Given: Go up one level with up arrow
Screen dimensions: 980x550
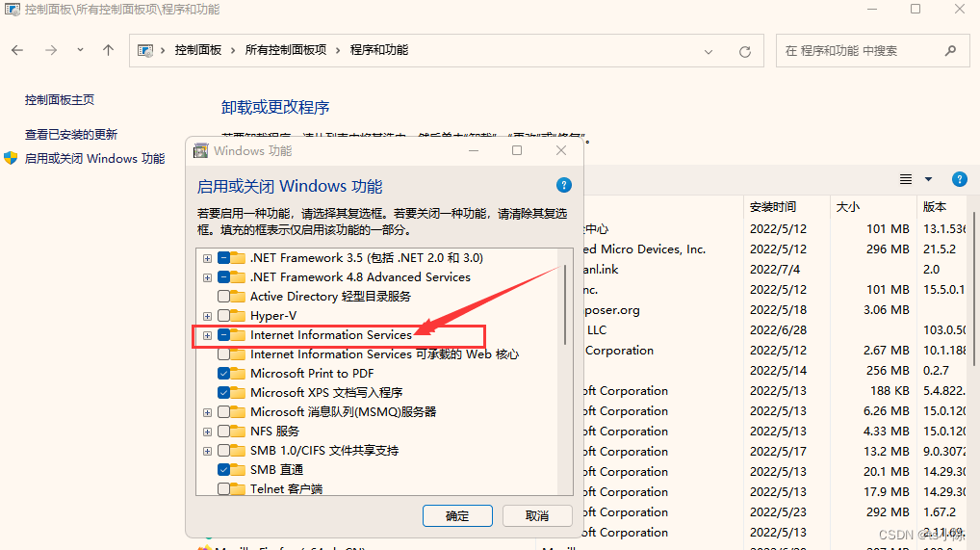Looking at the screenshot, I should tap(108, 50).
